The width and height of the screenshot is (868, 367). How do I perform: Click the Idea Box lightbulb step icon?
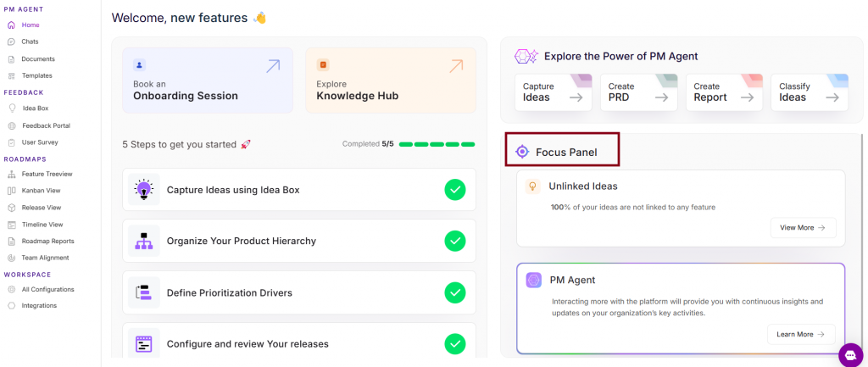pos(144,190)
